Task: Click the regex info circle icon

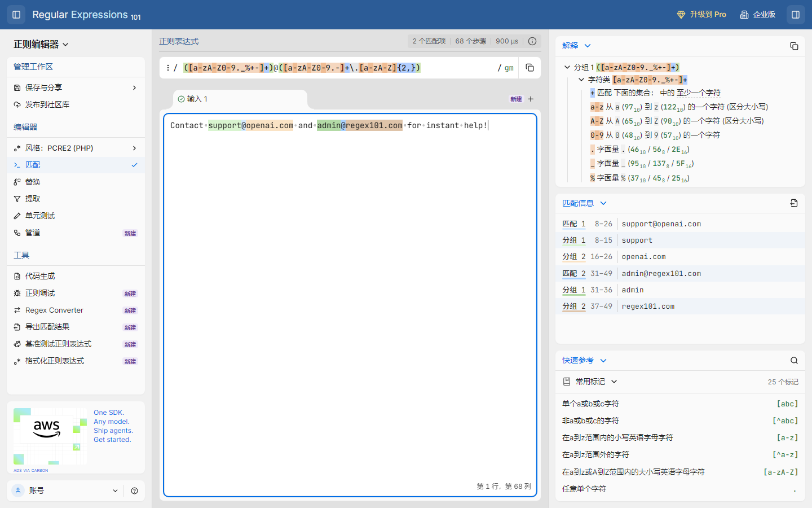Action: click(532, 41)
